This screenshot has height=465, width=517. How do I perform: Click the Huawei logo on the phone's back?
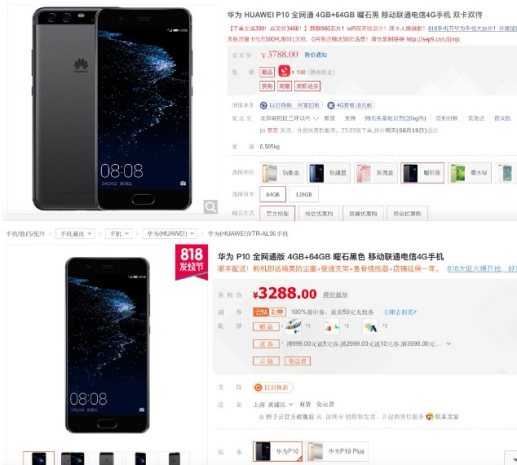(x=81, y=65)
